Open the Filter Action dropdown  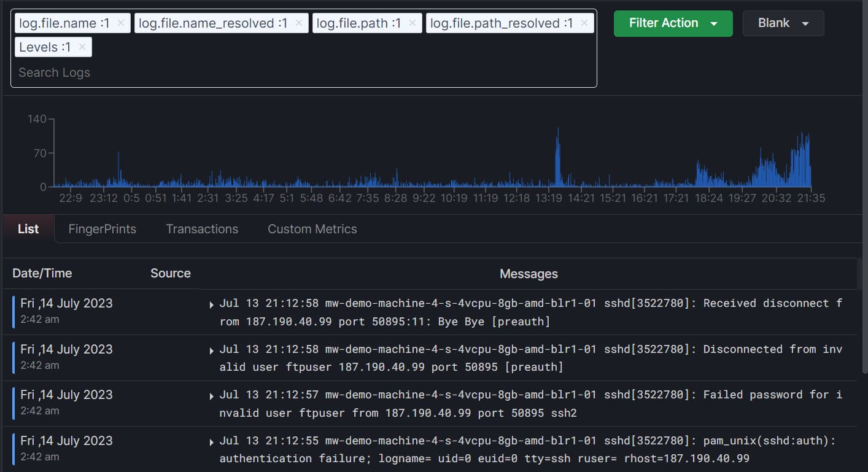(x=673, y=23)
